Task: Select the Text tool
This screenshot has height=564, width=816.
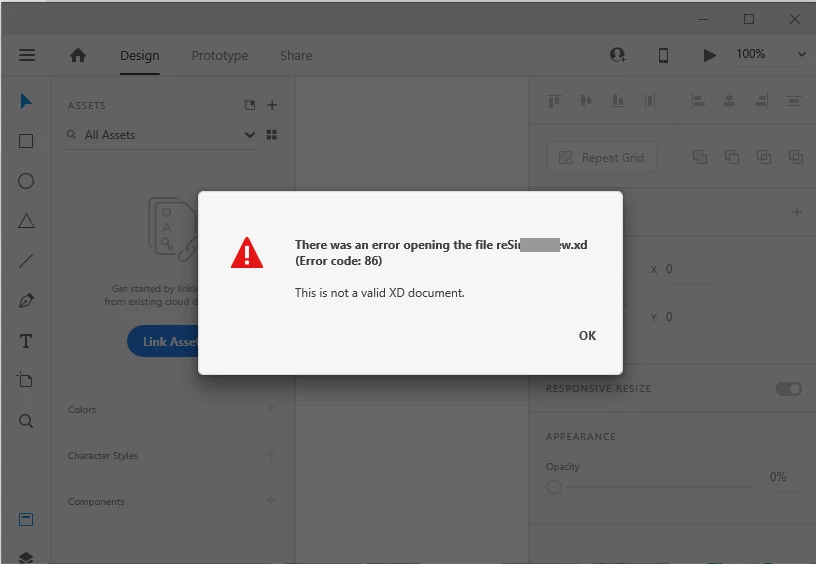Action: tap(26, 341)
